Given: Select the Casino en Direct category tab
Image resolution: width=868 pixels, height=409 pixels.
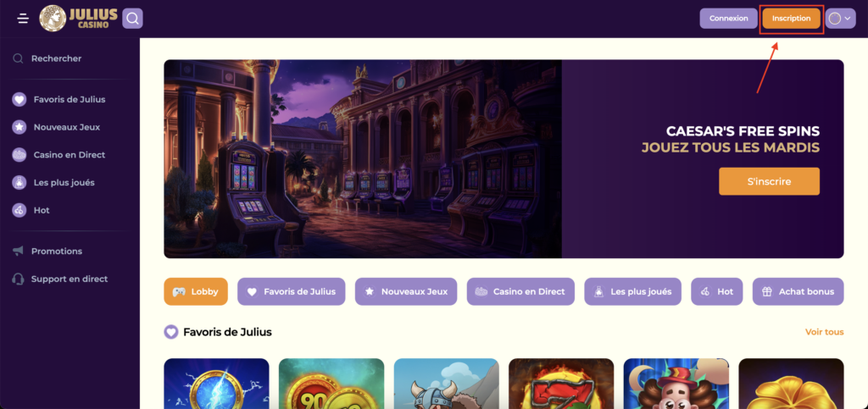Looking at the screenshot, I should click(520, 291).
